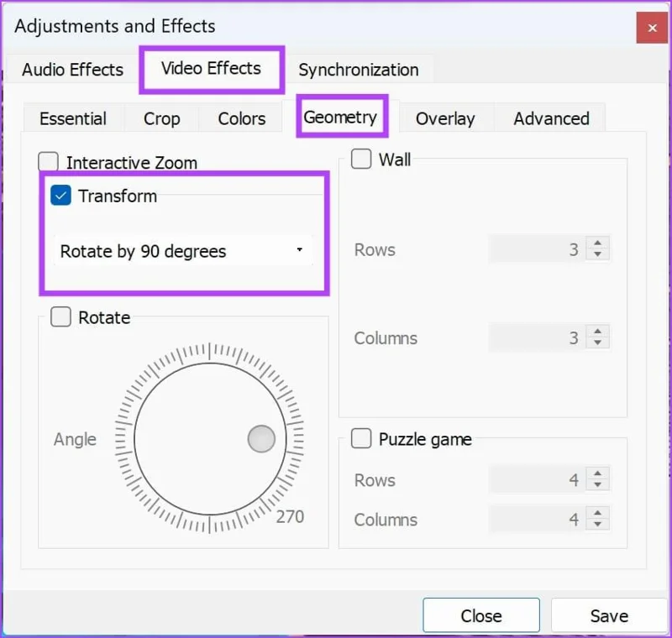This screenshot has width=672, height=638.
Task: Open the Crop sub-tab
Action: coord(161,118)
